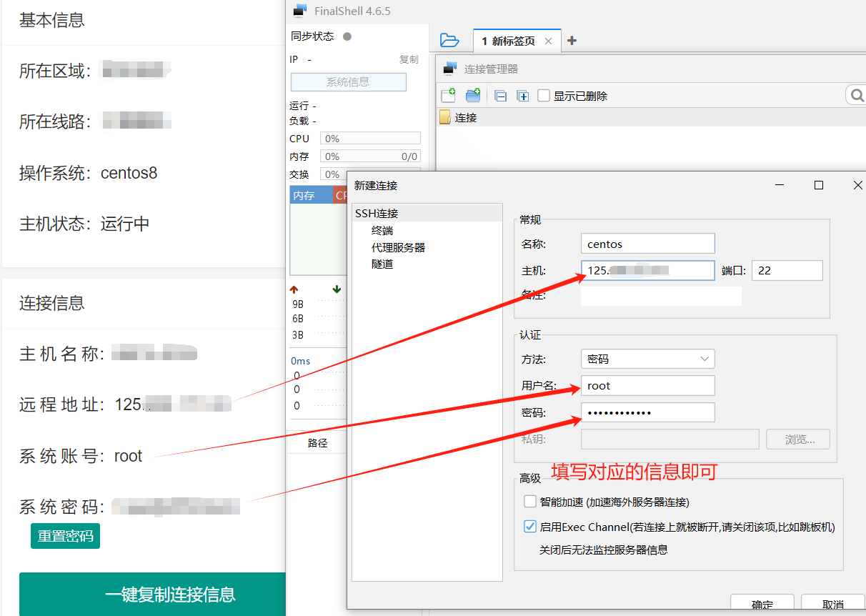
Task: Click the 操作系统: centos8 text
Action: pyautogui.click(x=88, y=173)
